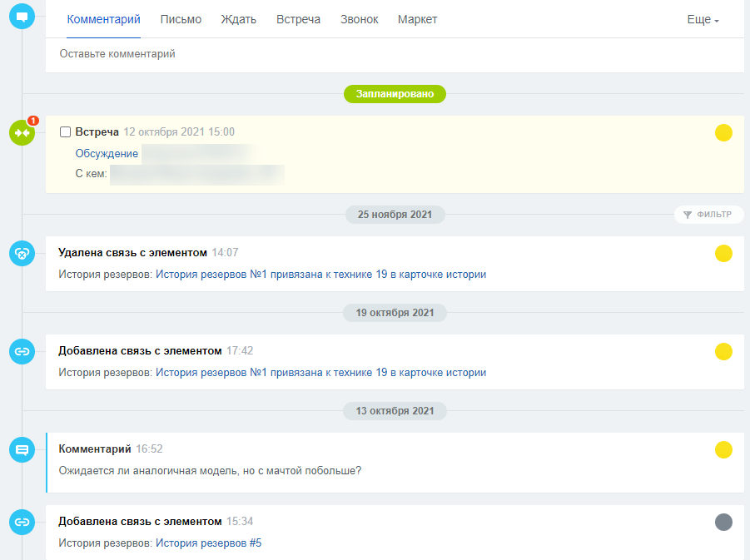Screen dimensions: 750x560
Task: Switch to the Звонок tab
Action: (x=360, y=20)
